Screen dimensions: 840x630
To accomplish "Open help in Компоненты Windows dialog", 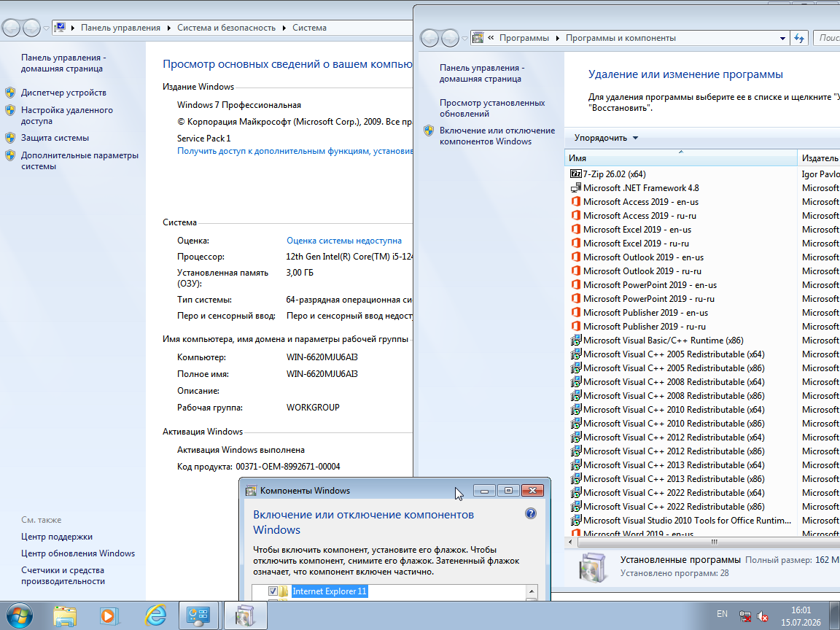I will point(530,513).
